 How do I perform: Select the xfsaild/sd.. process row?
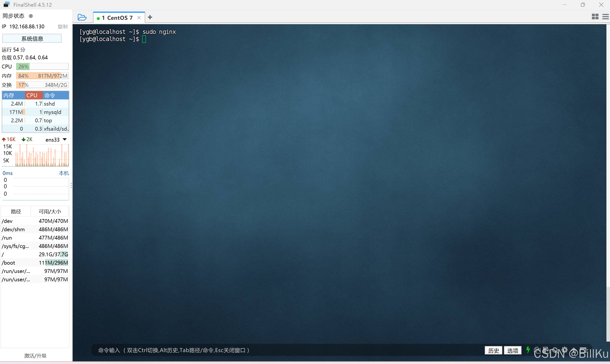[x=36, y=129]
